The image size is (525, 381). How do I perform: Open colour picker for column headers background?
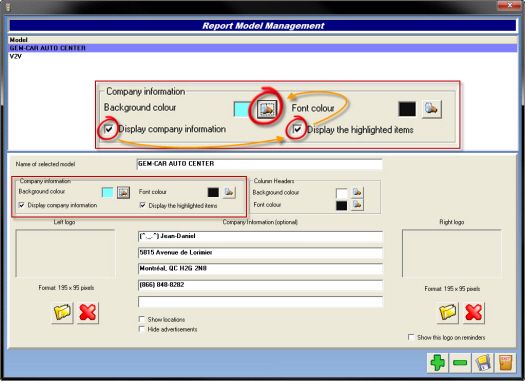pos(357,193)
